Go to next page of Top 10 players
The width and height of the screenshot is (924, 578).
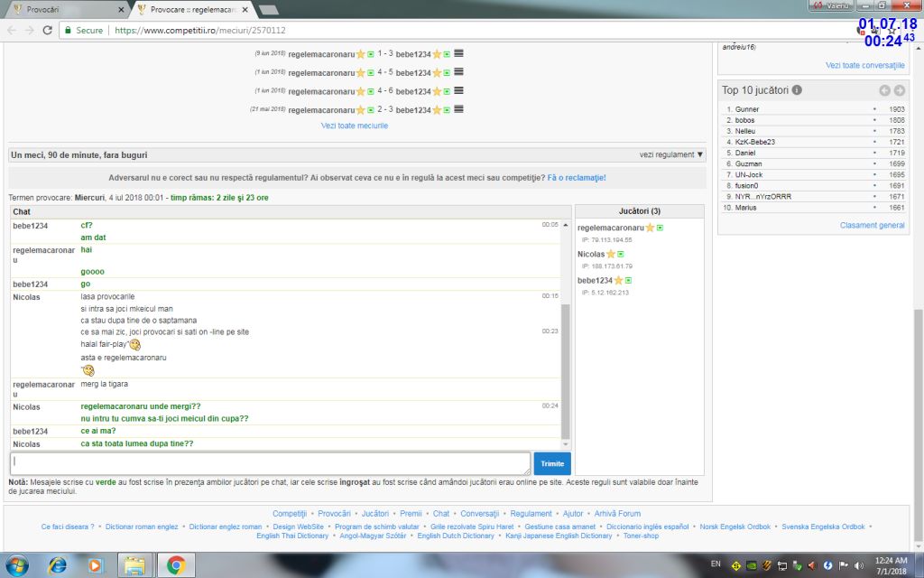click(899, 90)
